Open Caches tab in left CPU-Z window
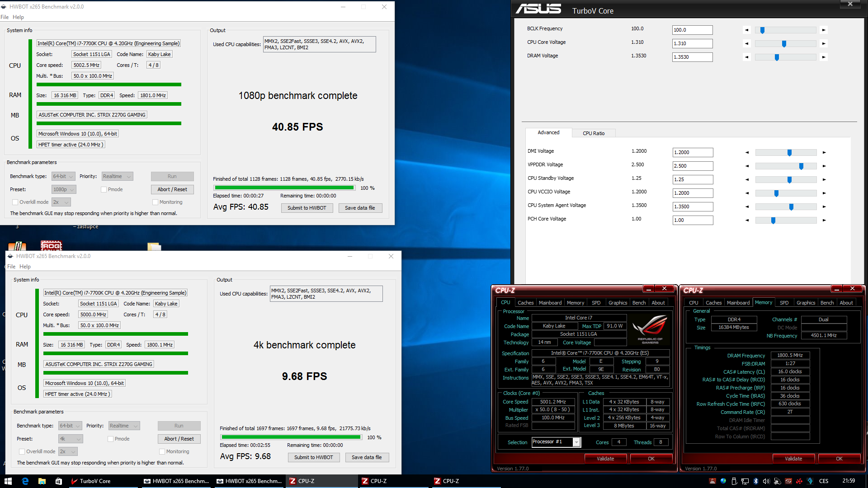 [525, 303]
